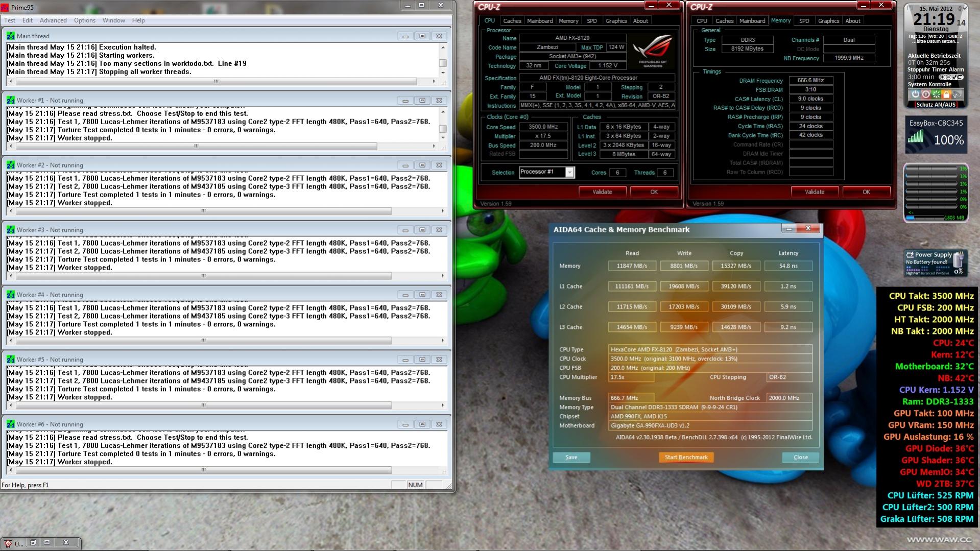Viewport: 980px width, 551px height.
Task: Click the red restart icon in System Kontrolle
Action: point(926,94)
